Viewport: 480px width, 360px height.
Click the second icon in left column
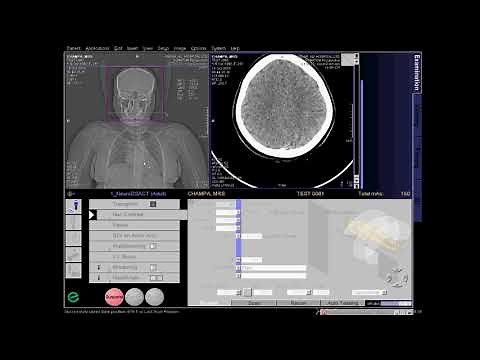[x=74, y=222]
